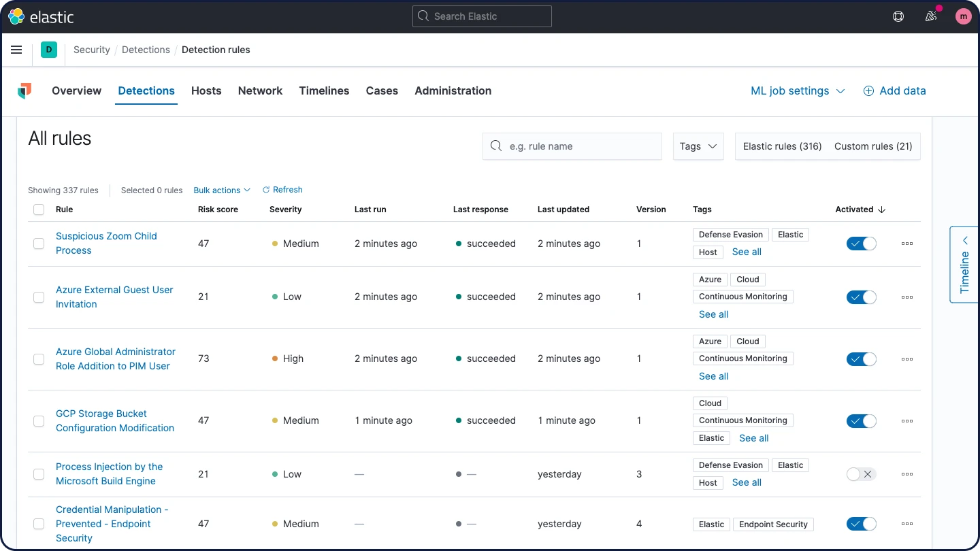The width and height of the screenshot is (980, 551).
Task: Open actions menu for Suspicious Zoom Child Process
Action: pos(907,244)
